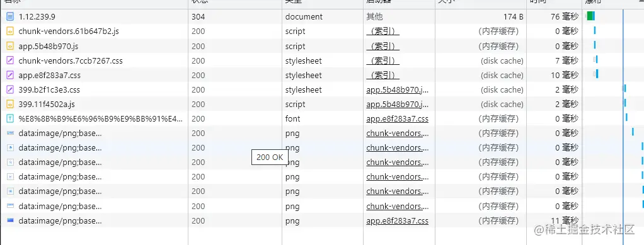Open the (索引) initiator link for chunk-vendors.7ccb7267.css
This screenshot has height=245, width=644.
tap(382, 60)
